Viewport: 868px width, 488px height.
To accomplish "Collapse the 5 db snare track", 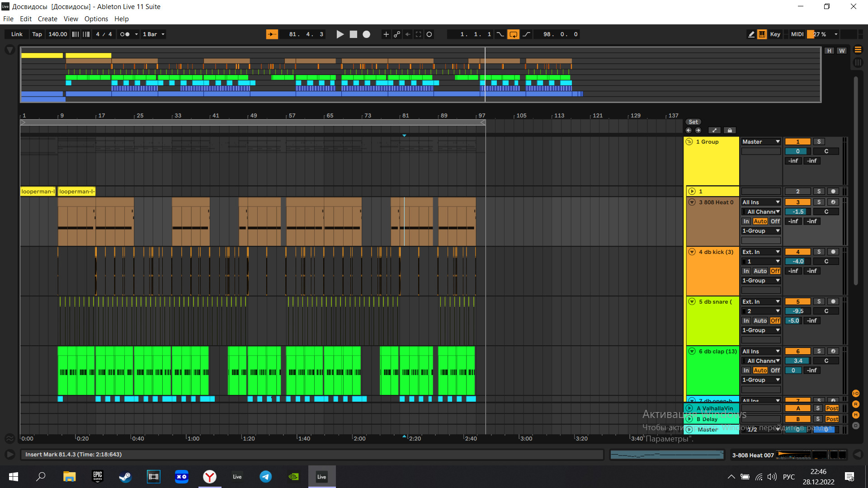I will click(x=692, y=302).
